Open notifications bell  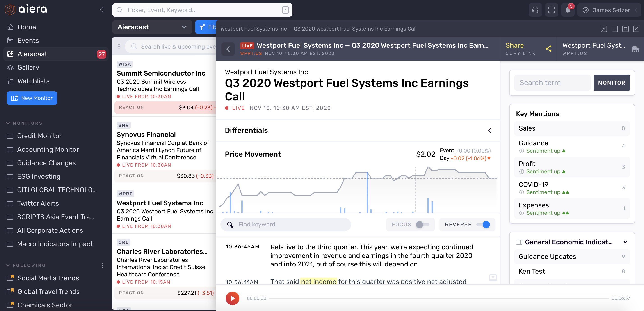pos(568,10)
